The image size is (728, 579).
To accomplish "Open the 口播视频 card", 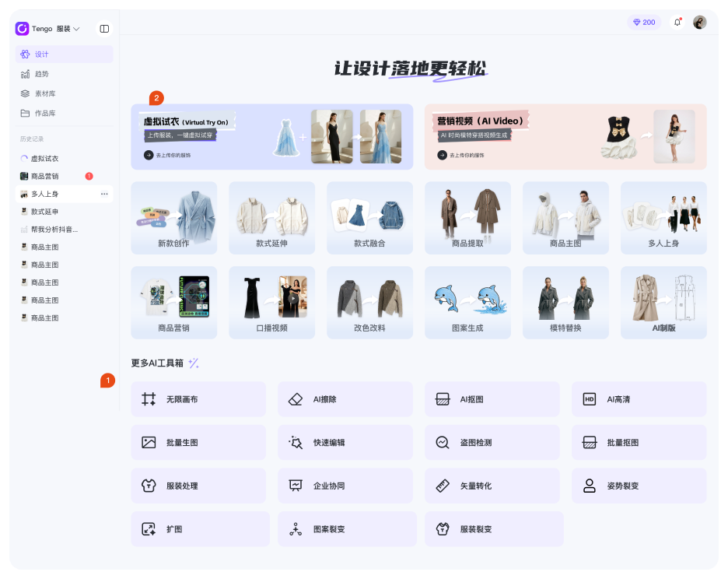I will [x=271, y=303].
